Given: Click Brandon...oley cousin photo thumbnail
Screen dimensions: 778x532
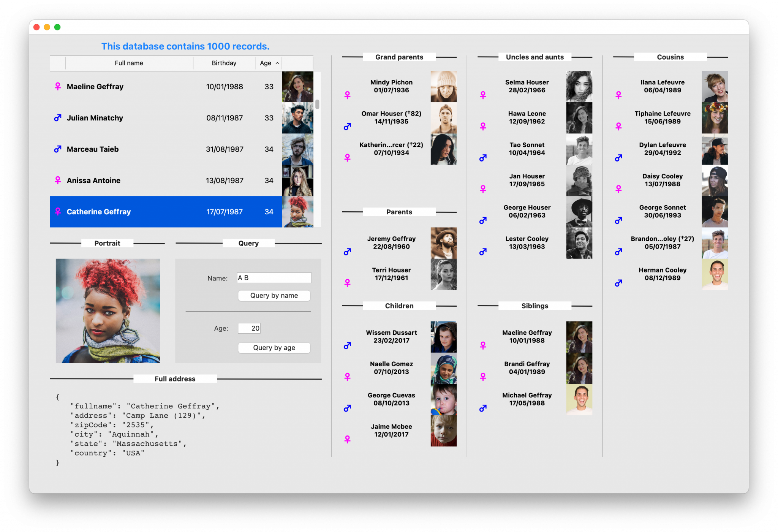Looking at the screenshot, I should pyautogui.click(x=715, y=243).
